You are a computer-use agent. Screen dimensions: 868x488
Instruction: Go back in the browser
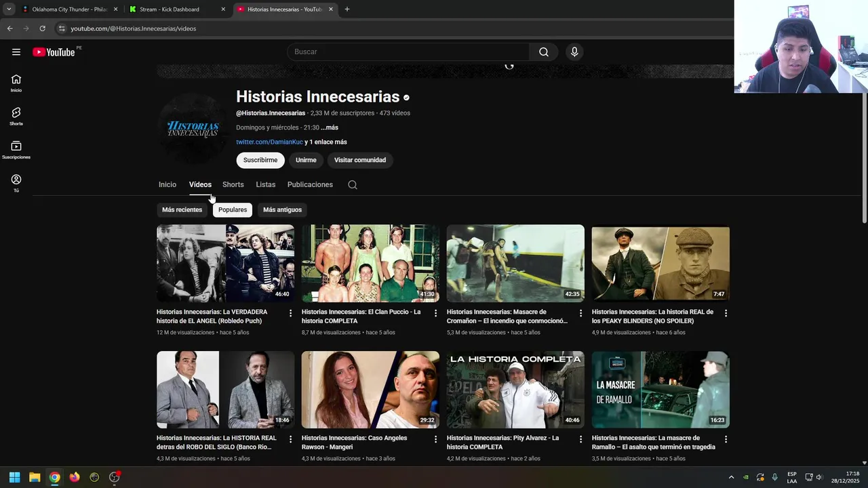(x=9, y=28)
